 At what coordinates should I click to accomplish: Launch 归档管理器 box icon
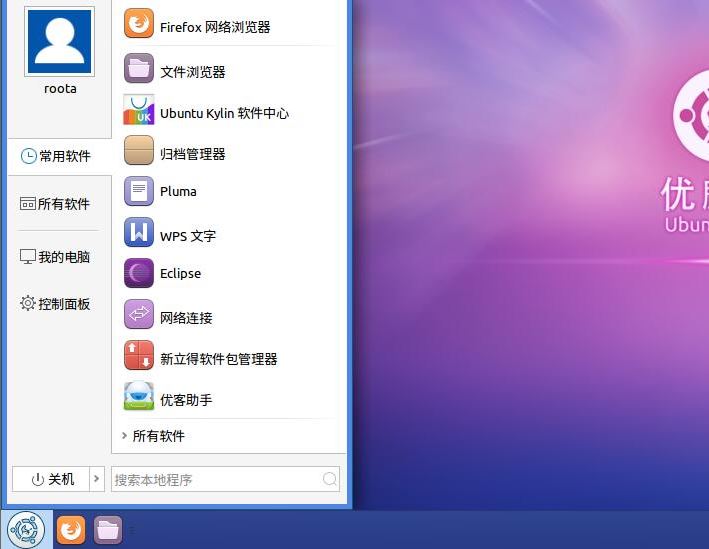[x=139, y=150]
